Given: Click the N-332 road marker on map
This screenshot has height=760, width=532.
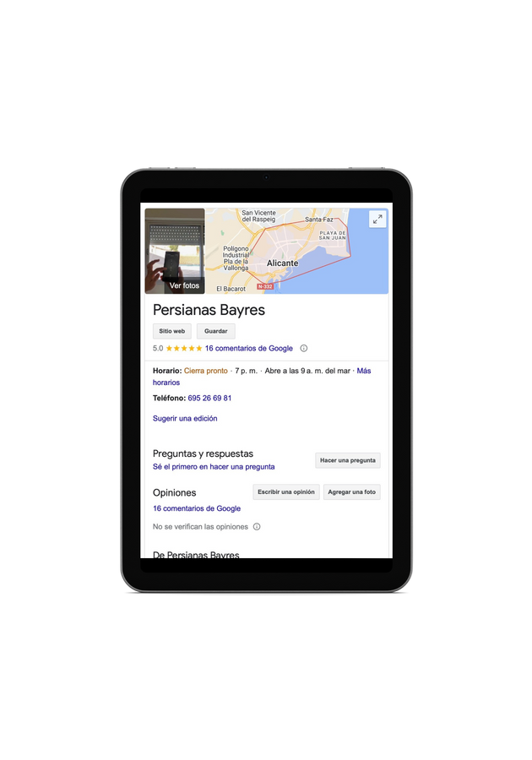Looking at the screenshot, I should point(265,286).
